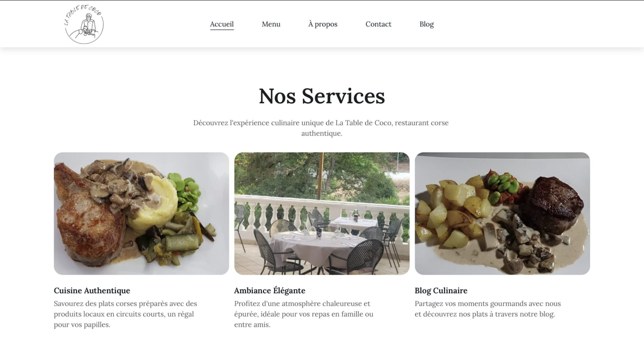Open the steak and potatoes photo

click(502, 214)
